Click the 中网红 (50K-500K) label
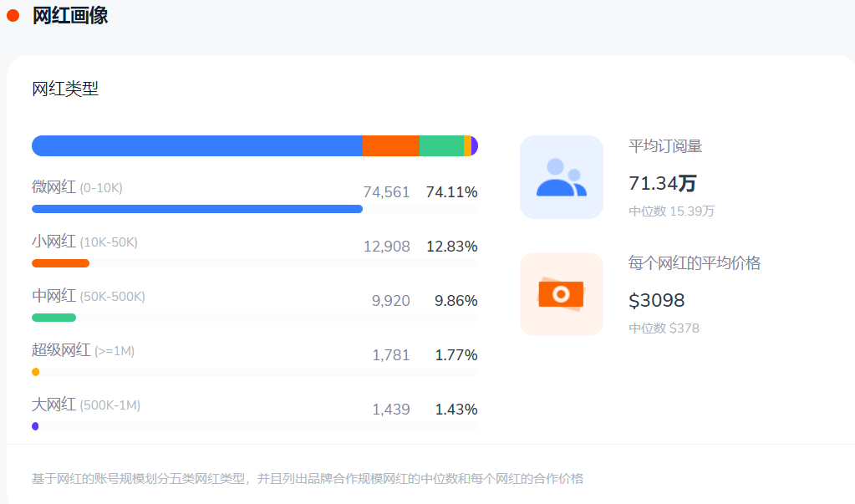The image size is (855, 504). click(x=88, y=296)
